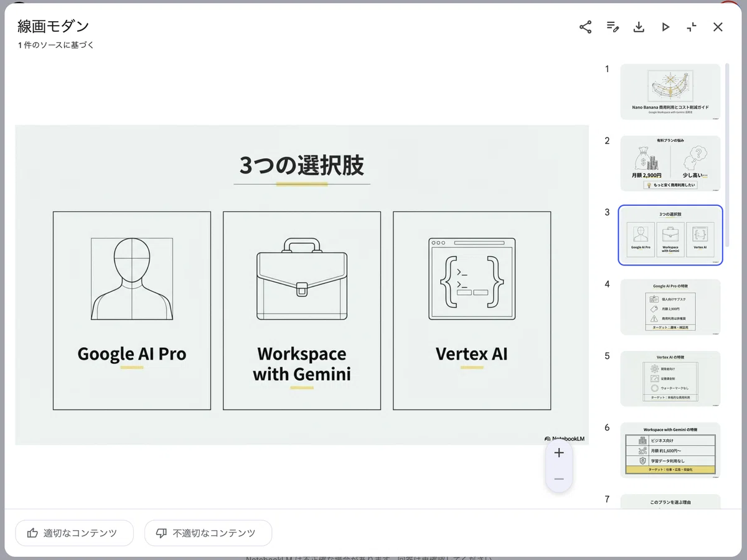Screen dimensions: 747x560
Task: Mark as 適切なコンテンツ thumbs up
Action: [75, 533]
